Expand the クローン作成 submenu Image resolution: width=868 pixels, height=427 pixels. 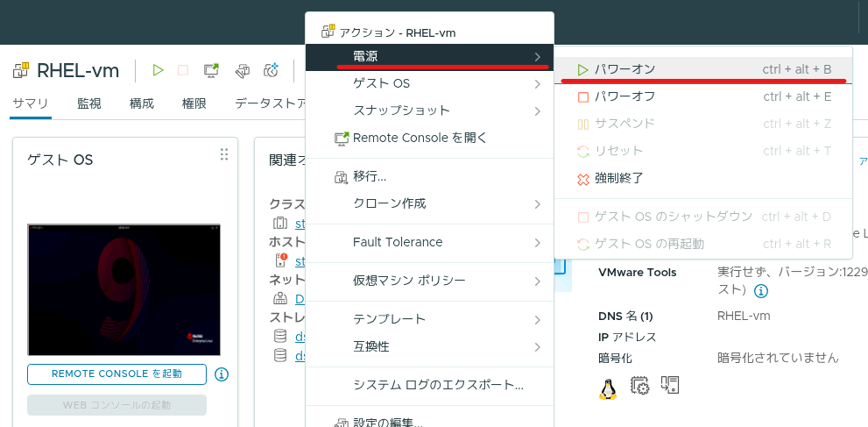429,203
